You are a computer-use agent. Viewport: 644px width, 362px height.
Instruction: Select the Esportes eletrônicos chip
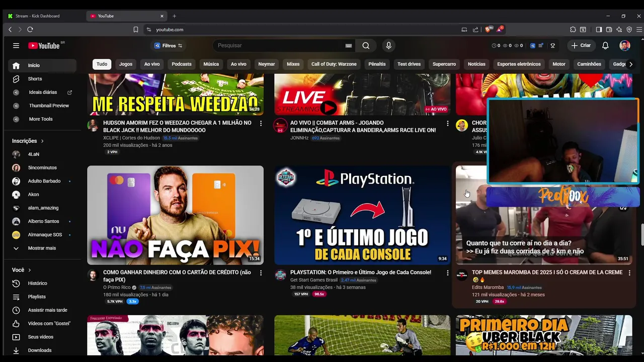click(x=519, y=64)
